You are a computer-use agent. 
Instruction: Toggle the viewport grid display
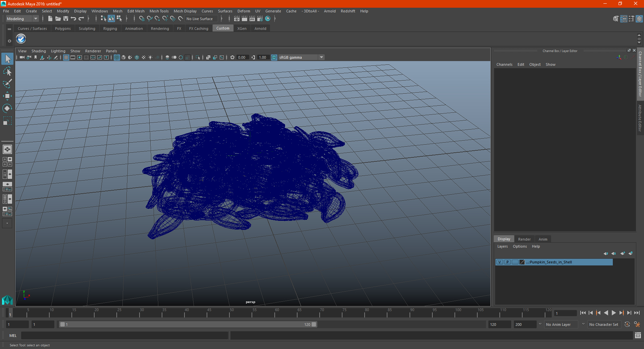pyautogui.click(x=66, y=57)
